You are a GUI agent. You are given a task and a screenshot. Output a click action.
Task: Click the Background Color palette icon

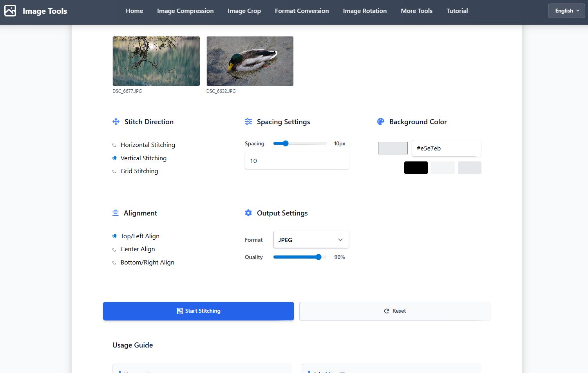click(x=381, y=122)
